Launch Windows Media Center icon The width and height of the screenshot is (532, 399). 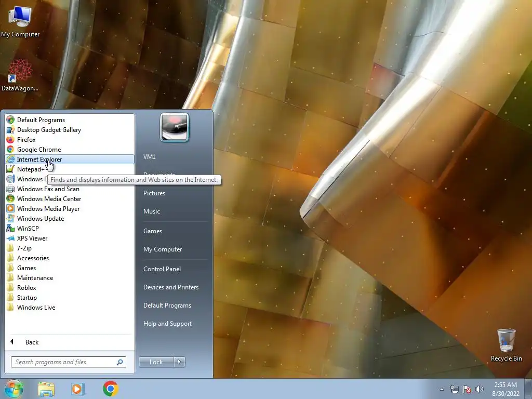point(10,199)
